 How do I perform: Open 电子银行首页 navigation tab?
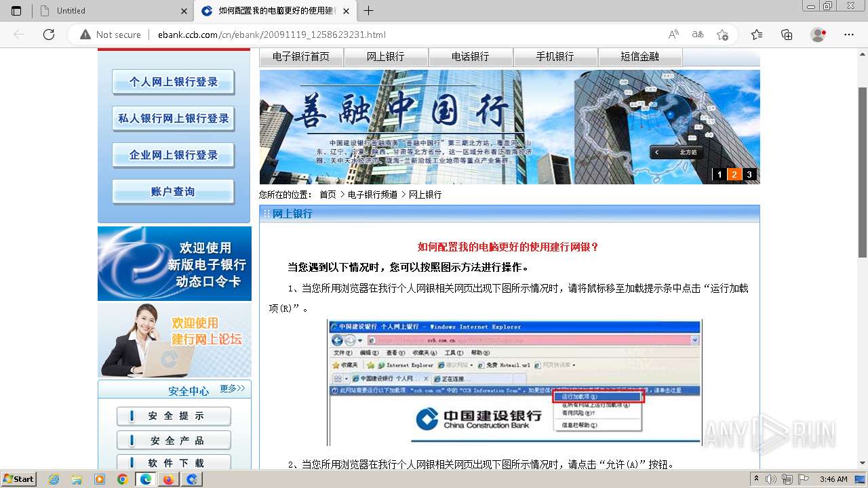[301, 57]
